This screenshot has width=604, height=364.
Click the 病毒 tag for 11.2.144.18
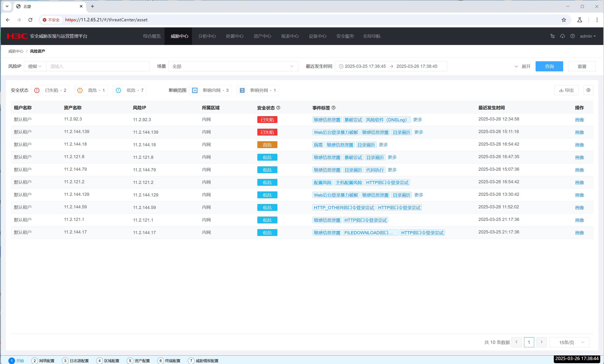(318, 145)
